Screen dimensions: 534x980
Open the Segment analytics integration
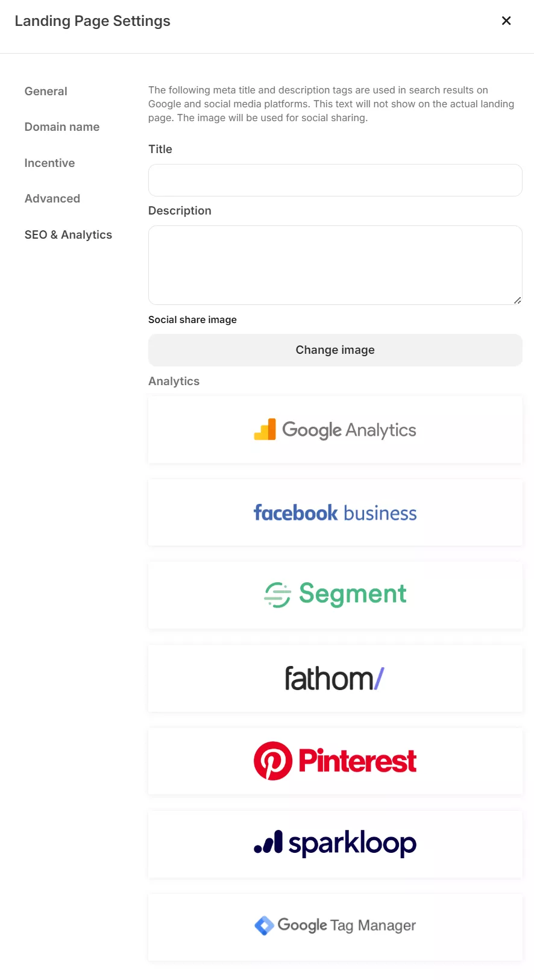[x=335, y=595]
